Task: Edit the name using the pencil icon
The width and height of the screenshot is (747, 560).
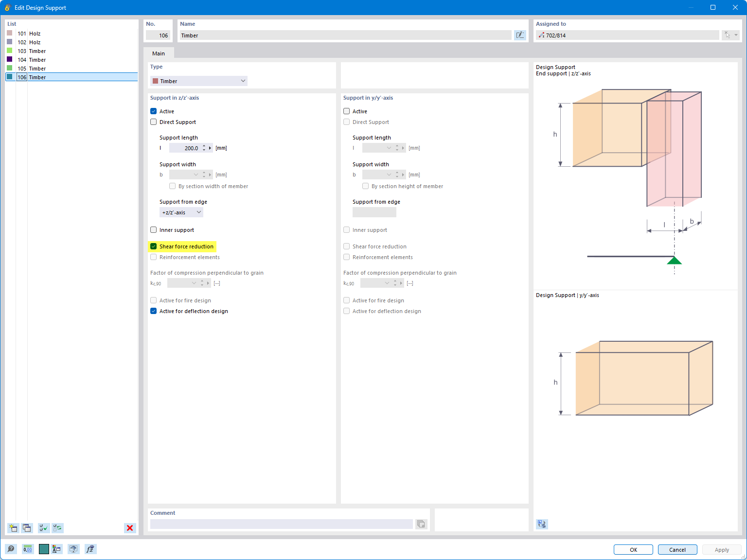Action: 520,35
